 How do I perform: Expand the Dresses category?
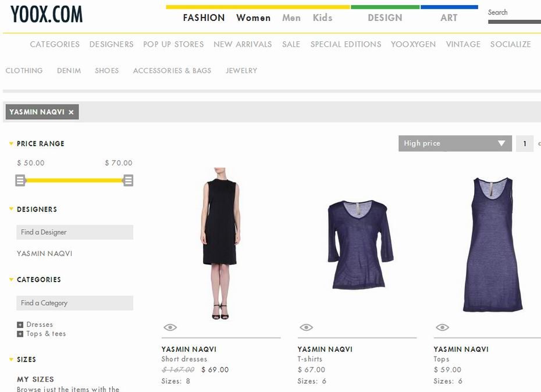pos(20,325)
